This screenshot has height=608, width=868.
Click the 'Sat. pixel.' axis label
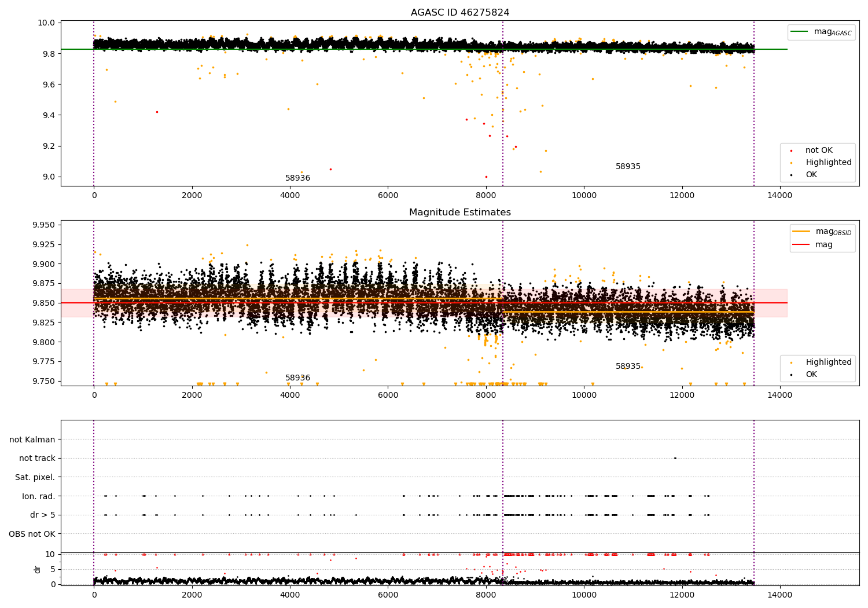click(35, 477)
